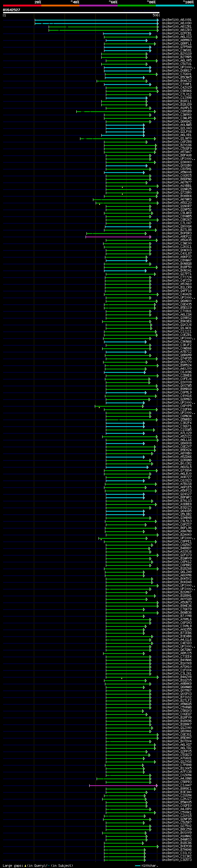
Task: Select hit UniRef100_B0ACS2
Action: [176, 81]
